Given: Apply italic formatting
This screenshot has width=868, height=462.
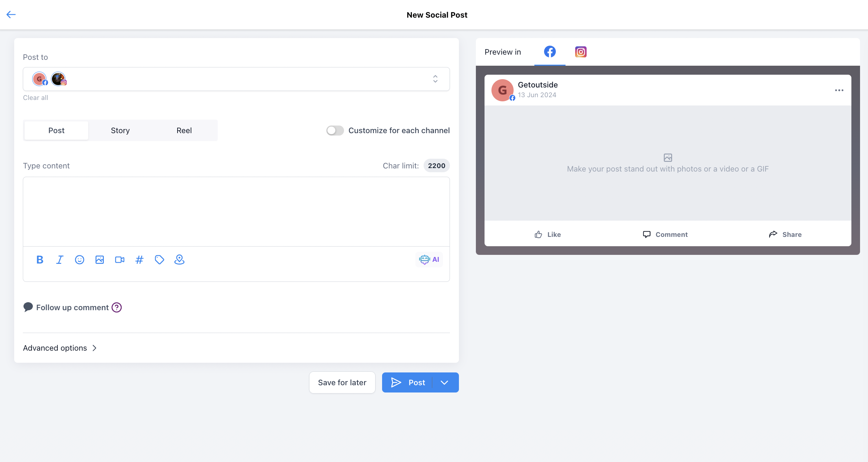Looking at the screenshot, I should [60, 260].
